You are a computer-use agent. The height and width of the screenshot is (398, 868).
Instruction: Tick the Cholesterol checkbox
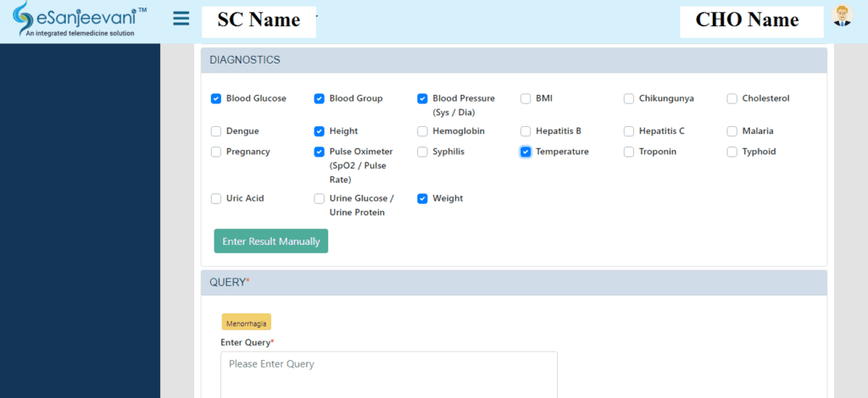tap(732, 99)
